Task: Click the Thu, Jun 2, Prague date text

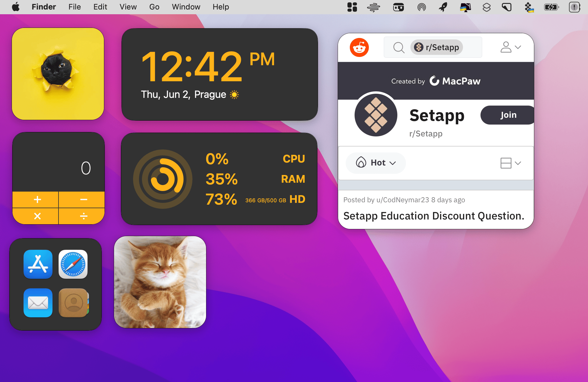Action: point(184,94)
